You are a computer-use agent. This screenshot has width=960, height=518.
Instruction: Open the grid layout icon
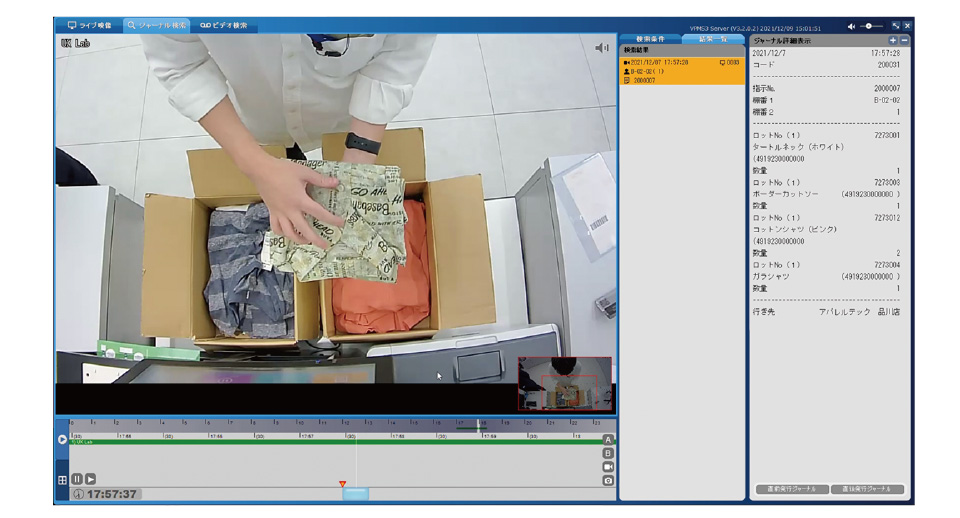(x=62, y=480)
